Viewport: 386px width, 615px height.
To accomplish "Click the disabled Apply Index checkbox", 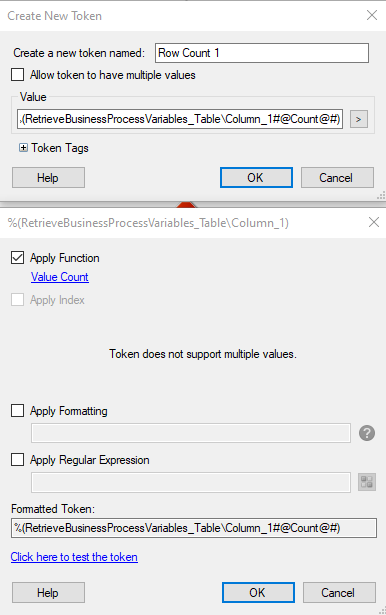I will click(17, 300).
